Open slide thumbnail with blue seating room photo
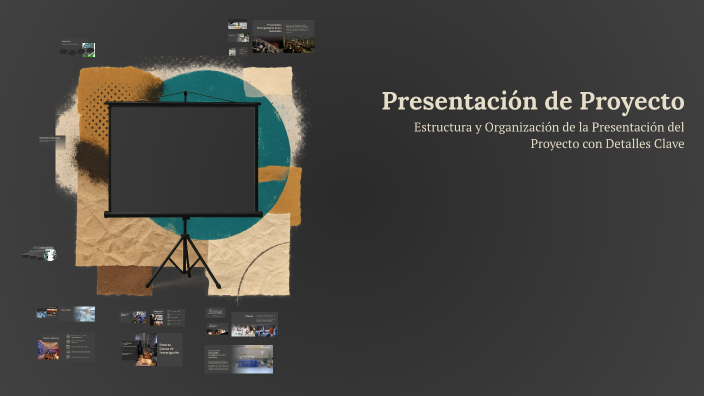Image resolution: width=704 pixels, height=396 pixels. 239,359
